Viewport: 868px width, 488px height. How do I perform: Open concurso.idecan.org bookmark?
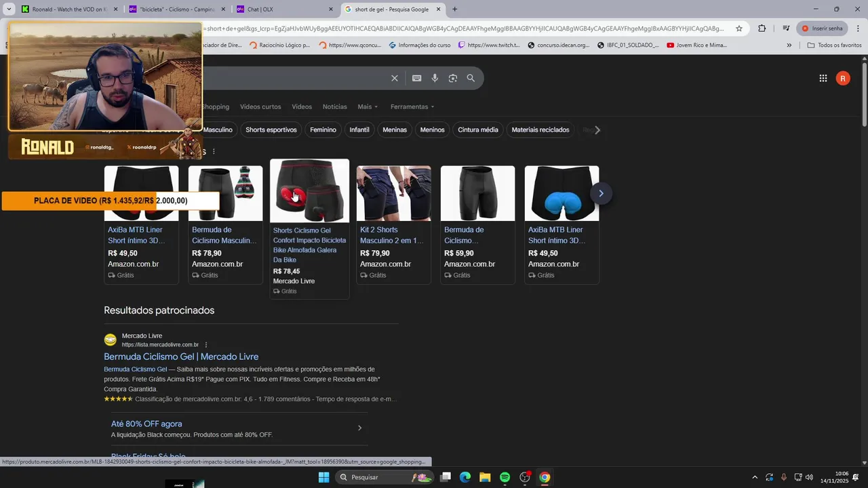click(558, 45)
